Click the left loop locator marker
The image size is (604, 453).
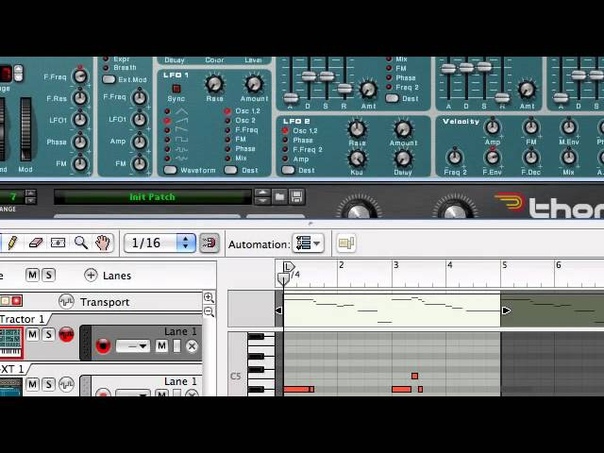(x=288, y=266)
